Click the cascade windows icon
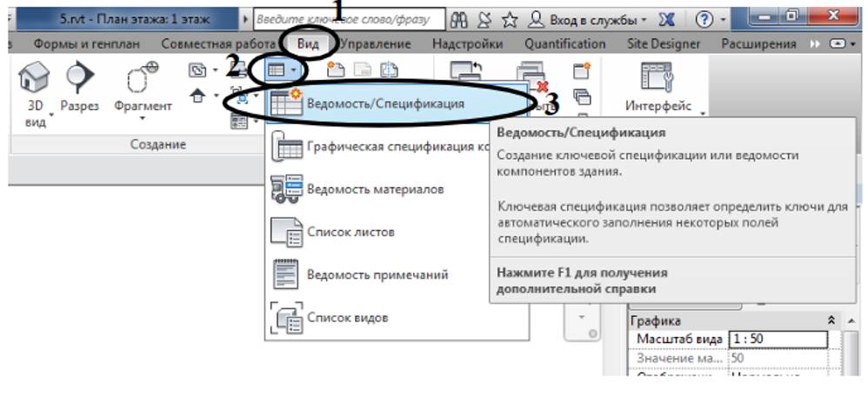 582,96
